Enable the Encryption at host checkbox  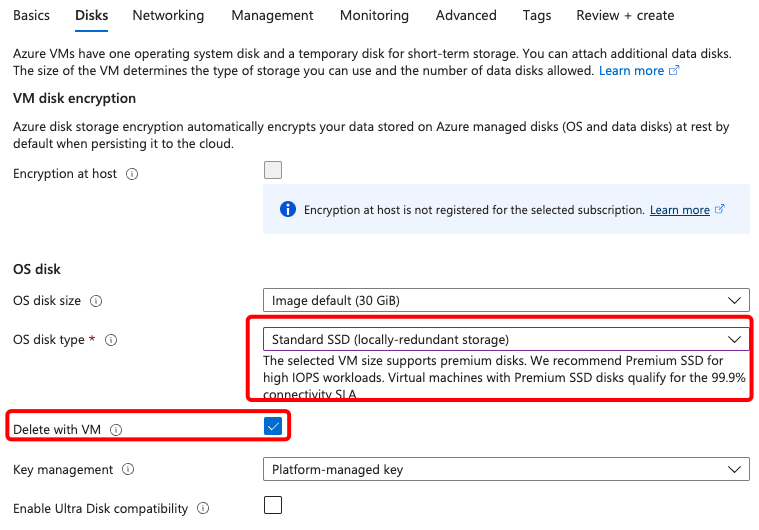tap(273, 170)
